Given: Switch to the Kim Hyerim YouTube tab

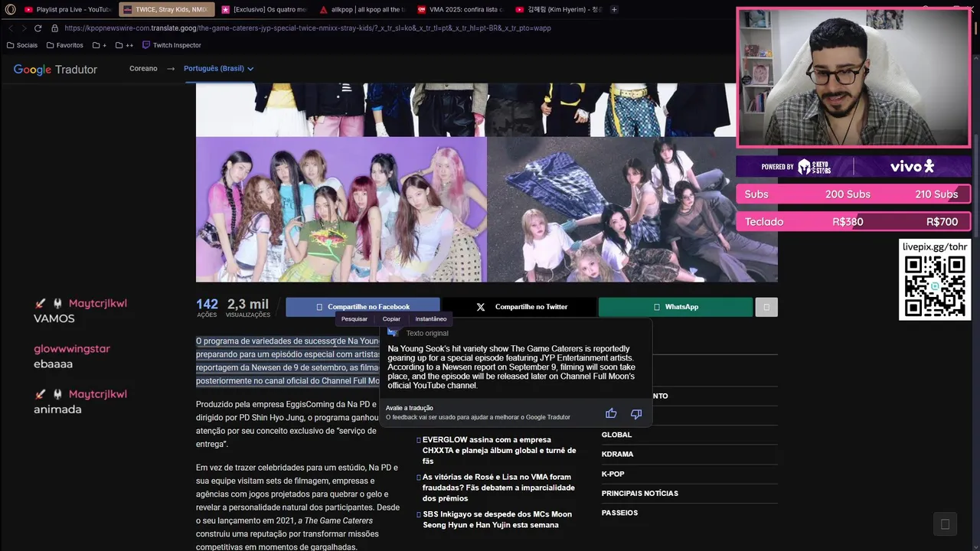Looking at the screenshot, I should coord(558,9).
